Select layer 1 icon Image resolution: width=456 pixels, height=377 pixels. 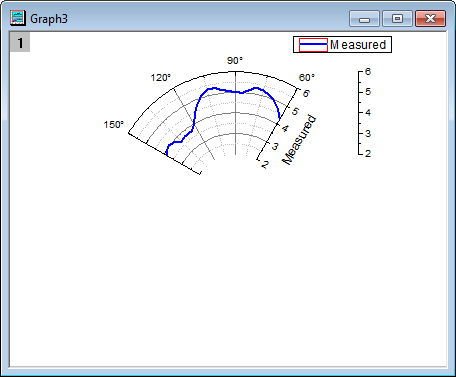[20, 42]
